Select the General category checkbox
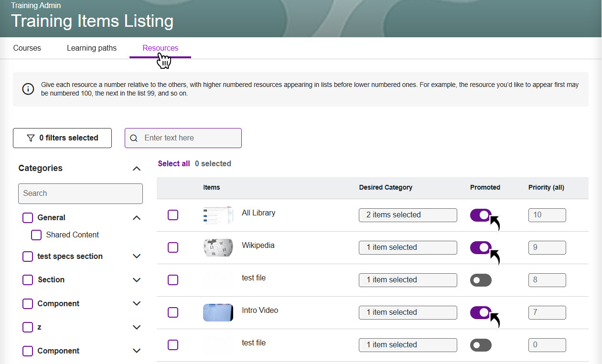Viewport: 602px width, 364px height. (x=28, y=218)
